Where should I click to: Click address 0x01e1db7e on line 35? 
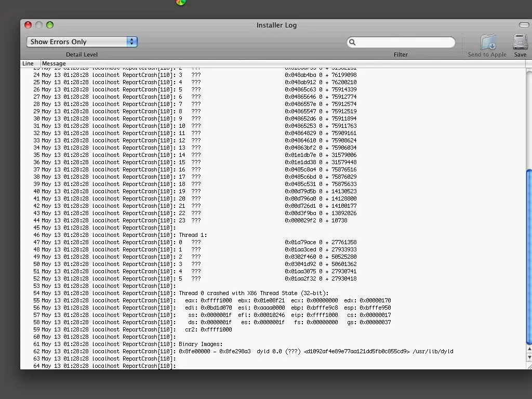[300, 155]
